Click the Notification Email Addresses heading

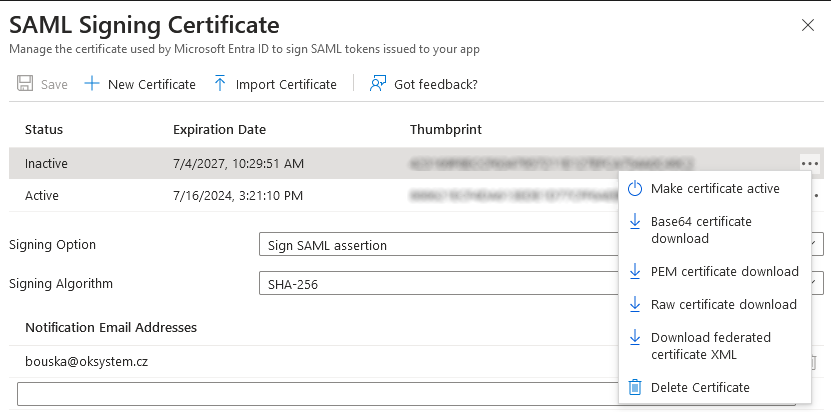pos(111,328)
